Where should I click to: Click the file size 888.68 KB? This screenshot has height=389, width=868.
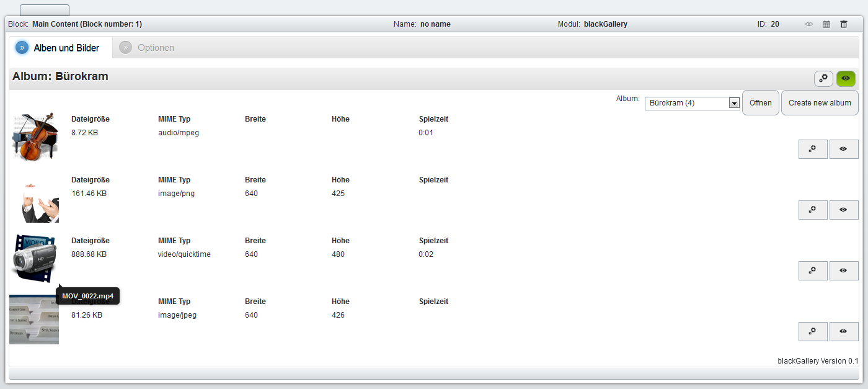pos(89,254)
